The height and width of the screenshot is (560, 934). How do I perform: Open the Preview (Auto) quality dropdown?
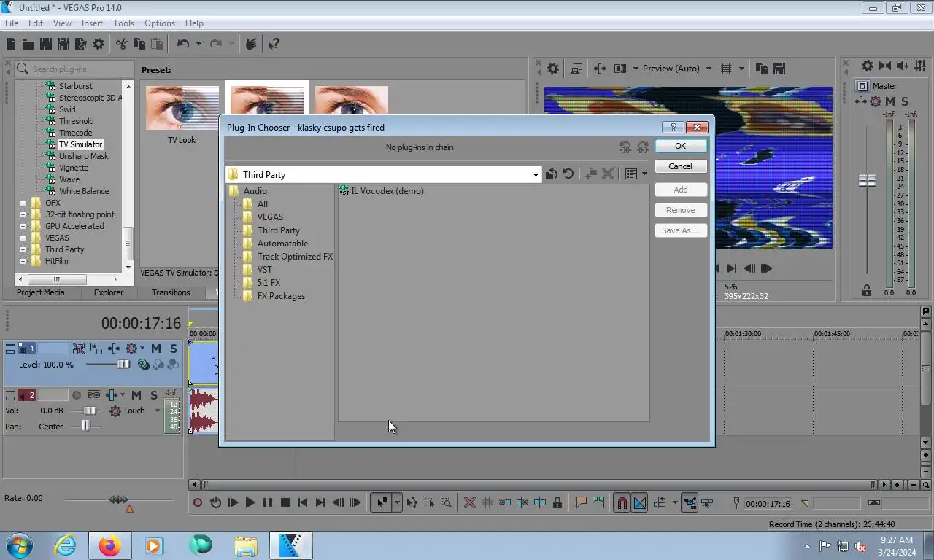(x=708, y=69)
